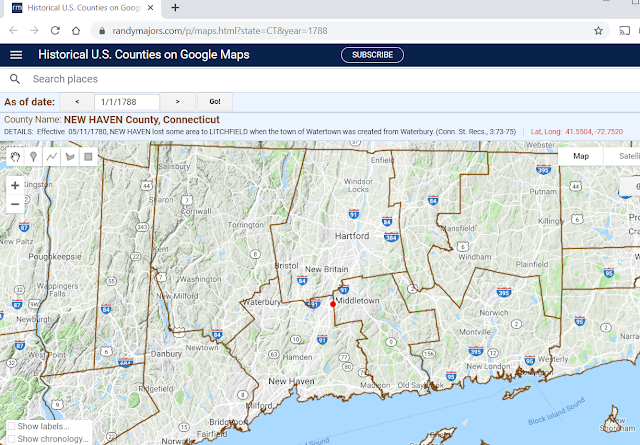Click the SUBSCRIBE button
Screen dimensions: 640x445
click(x=372, y=55)
